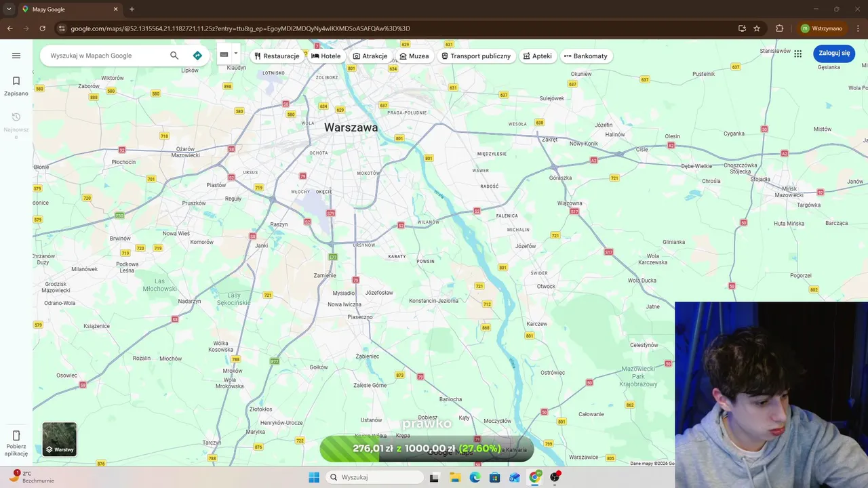Image resolution: width=868 pixels, height=488 pixels.
Task: Open a new Chrome tab with plus
Action: 132,9
